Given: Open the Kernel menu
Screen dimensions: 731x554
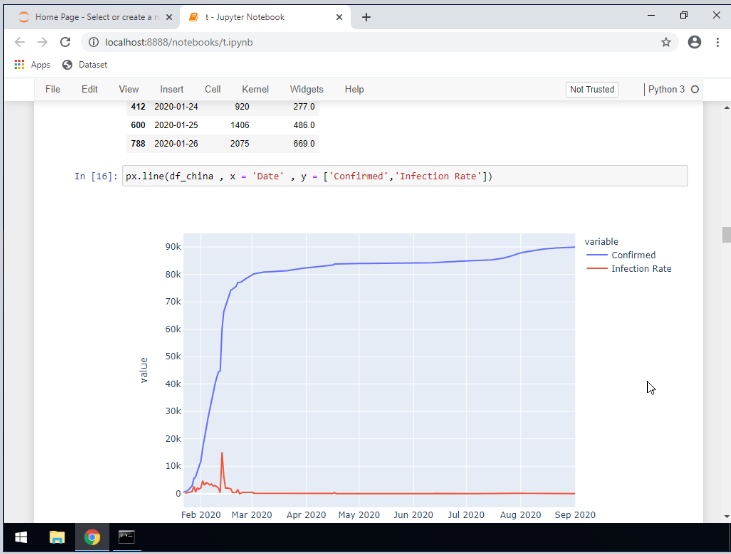Looking at the screenshot, I should [255, 90].
